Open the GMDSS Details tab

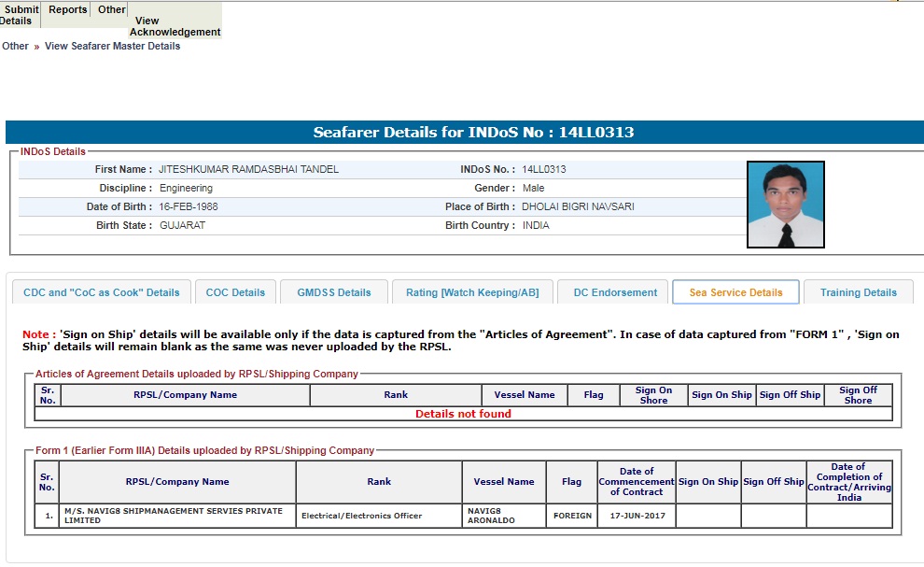[x=334, y=292]
